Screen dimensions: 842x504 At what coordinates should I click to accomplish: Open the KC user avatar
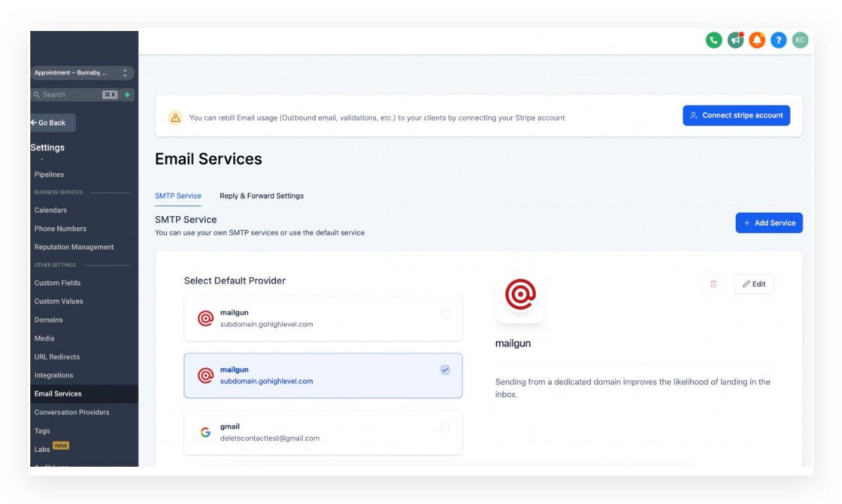[x=800, y=40]
